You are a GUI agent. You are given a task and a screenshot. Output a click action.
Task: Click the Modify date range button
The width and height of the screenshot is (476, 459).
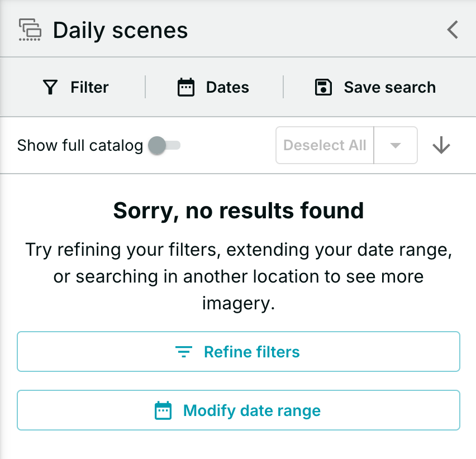[x=239, y=410]
